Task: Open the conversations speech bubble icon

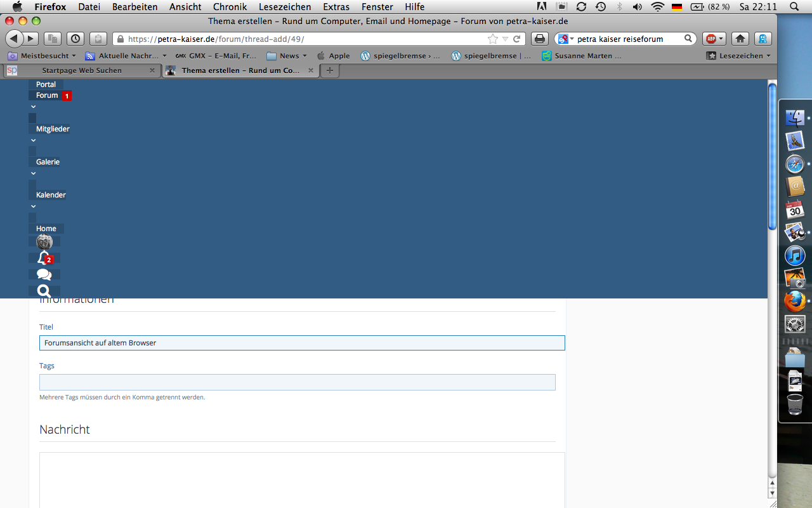Action: [x=44, y=274]
